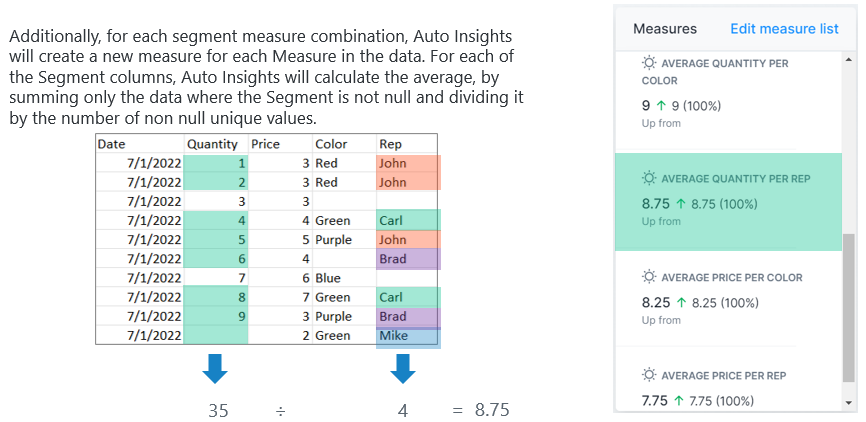
Task: Click the Quantity column header in the table
Action: [212, 144]
